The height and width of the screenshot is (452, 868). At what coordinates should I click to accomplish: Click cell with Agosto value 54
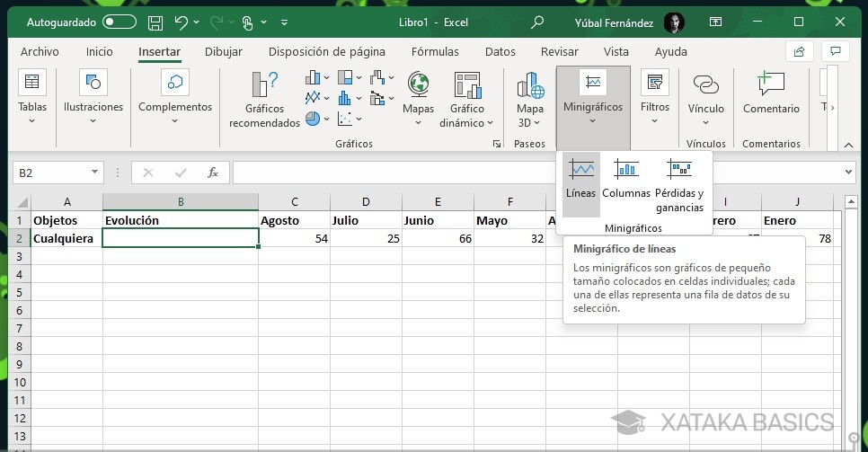pos(295,239)
